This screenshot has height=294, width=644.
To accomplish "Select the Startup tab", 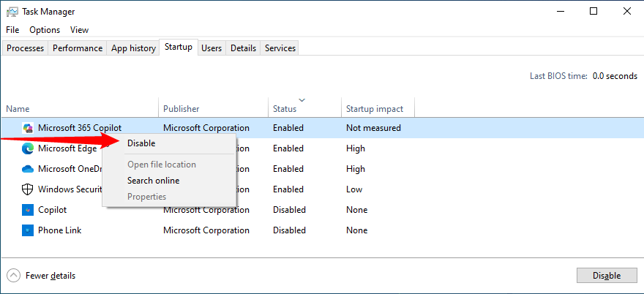I will point(179,47).
